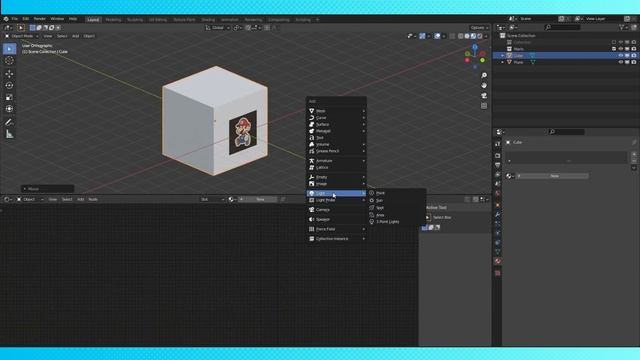640x360 pixels.
Task: Choose Point in the Light submenu
Action: pyautogui.click(x=397, y=193)
